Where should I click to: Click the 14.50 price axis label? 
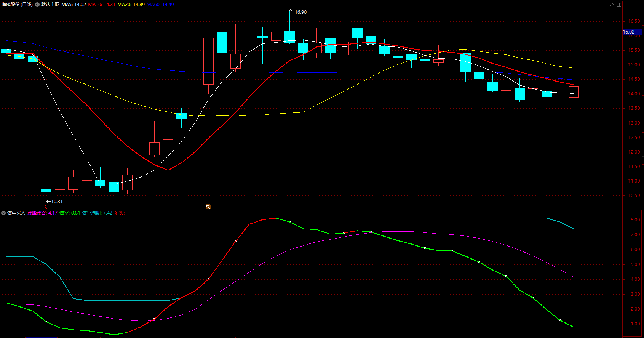click(634, 79)
